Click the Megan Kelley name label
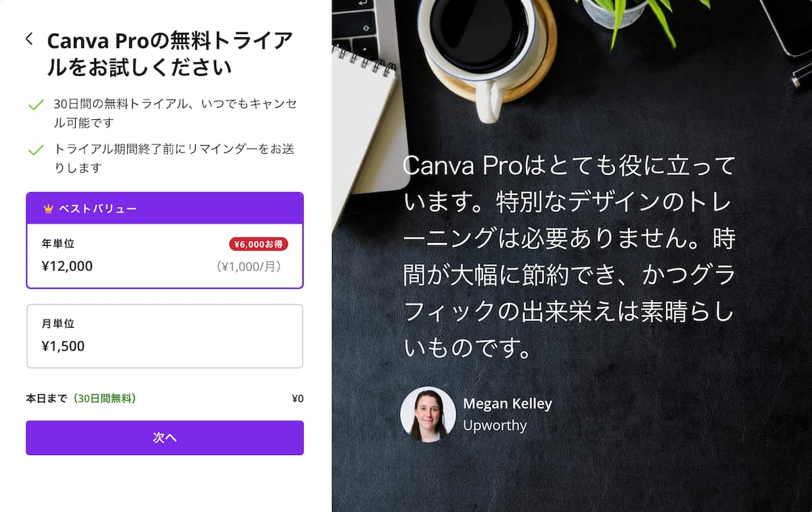Image resolution: width=812 pixels, height=512 pixels. pyautogui.click(x=507, y=404)
